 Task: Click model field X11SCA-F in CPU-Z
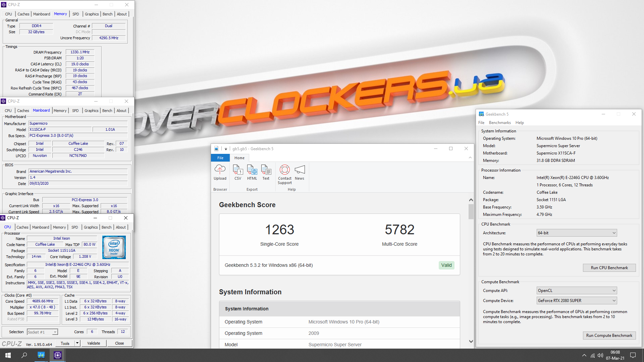[60, 129]
